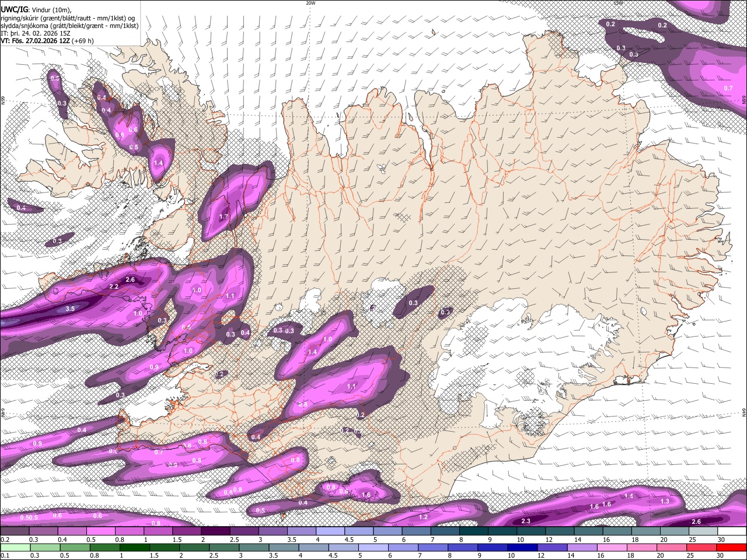
Task: Click the 20W longitude label at top edge
Action: coord(311,3)
